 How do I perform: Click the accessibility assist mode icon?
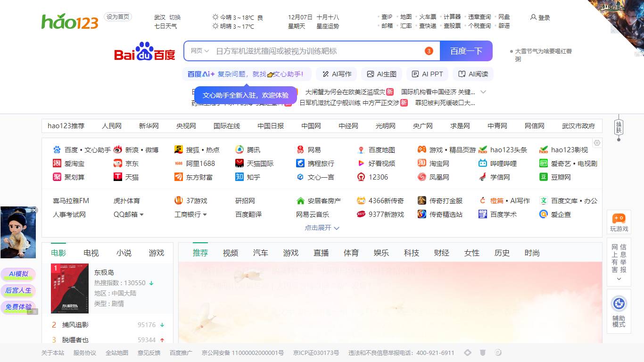click(619, 304)
